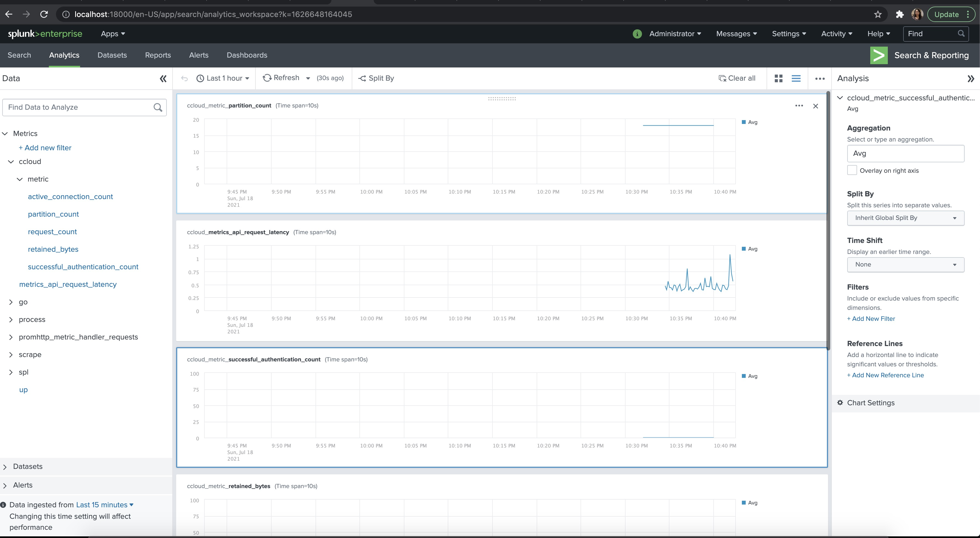Select the Dashboards tab
Image resolution: width=980 pixels, height=538 pixels.
point(246,55)
